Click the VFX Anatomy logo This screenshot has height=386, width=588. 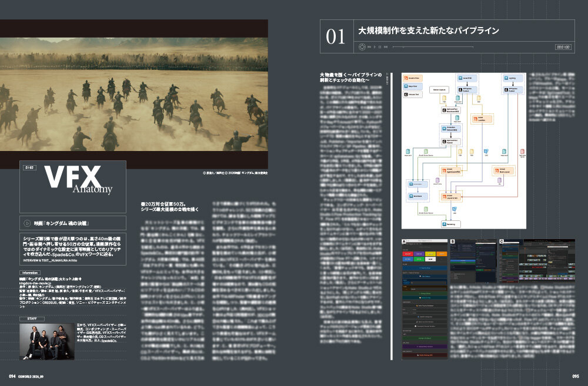coord(78,179)
